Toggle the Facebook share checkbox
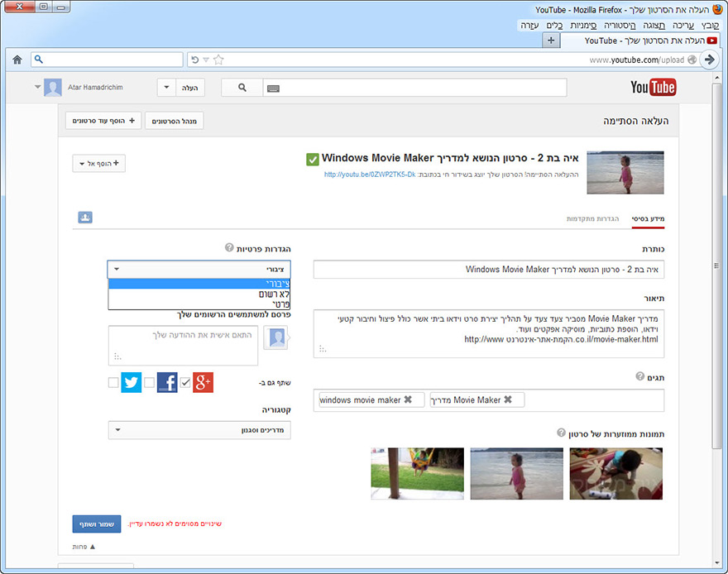 [149, 382]
